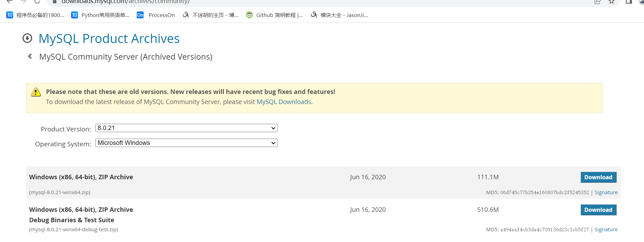Screen dimensions: 644x242
Task: Open the 模块大全 - JasonJi bookmark
Action: coord(339,15)
